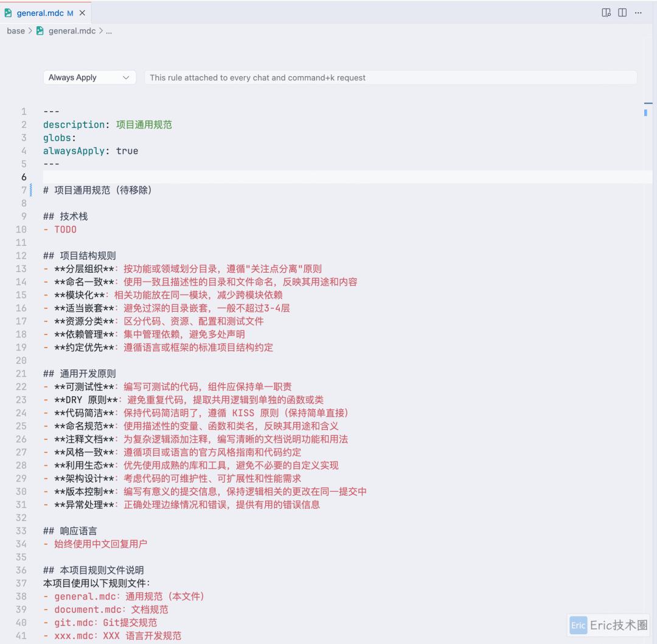The width and height of the screenshot is (657, 644).
Task: Open the Always Apply rule type dropdown
Action: [89, 77]
